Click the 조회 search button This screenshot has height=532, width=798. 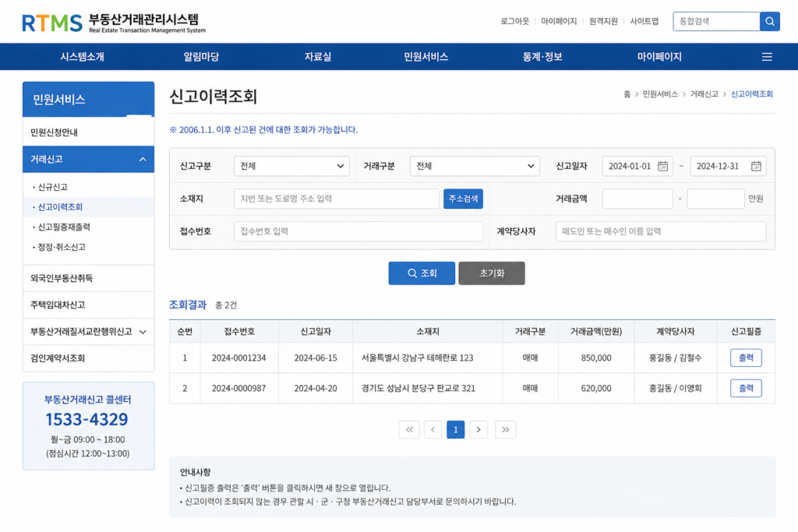[422, 273]
